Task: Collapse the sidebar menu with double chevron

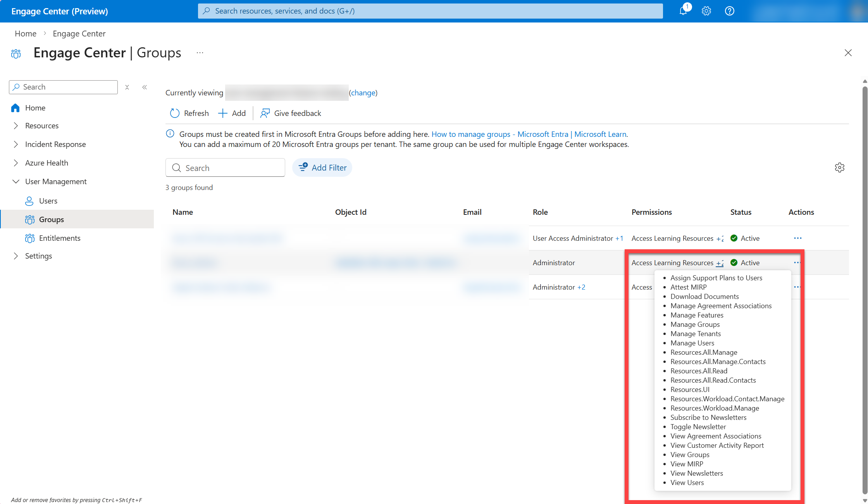Action: tap(145, 87)
